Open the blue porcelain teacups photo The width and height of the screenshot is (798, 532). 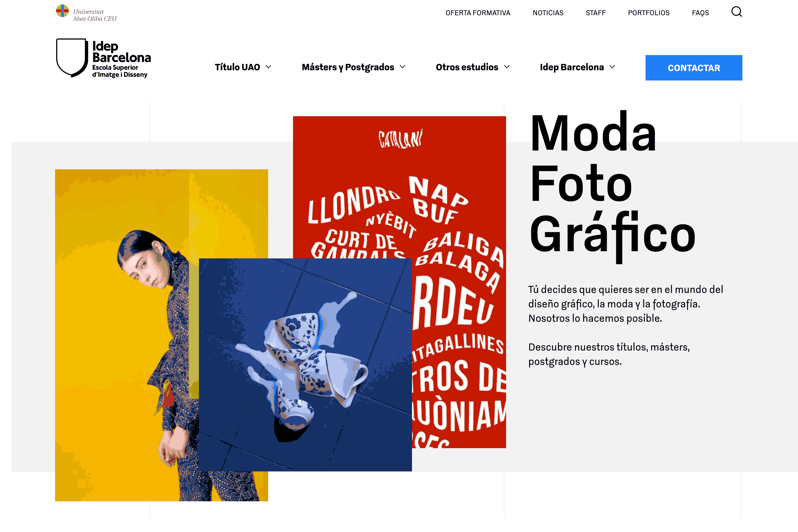pos(305,365)
